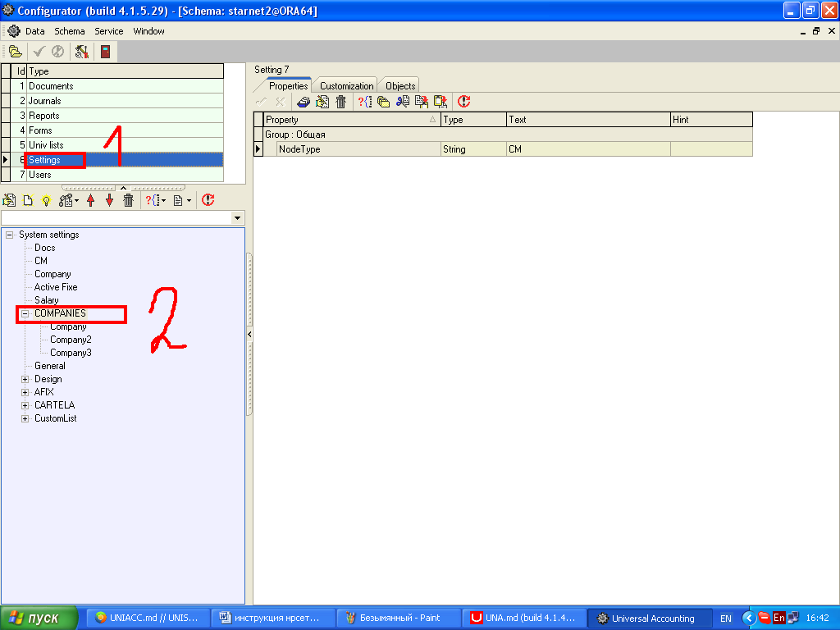This screenshot has width=840, height=630.
Task: Click the hand edit icon in Properties toolbar
Action: (322, 101)
